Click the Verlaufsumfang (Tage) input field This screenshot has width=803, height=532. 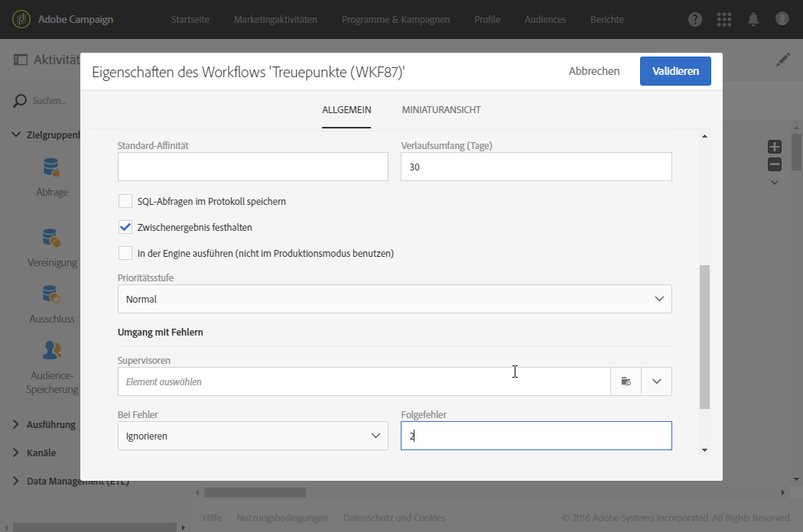point(536,167)
